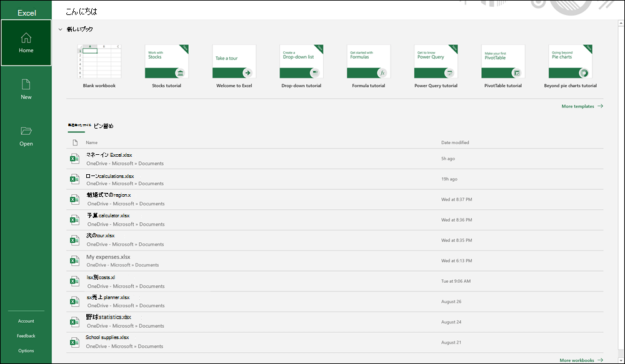
Task: Choose the Power Query tutorial template
Action: click(x=436, y=62)
